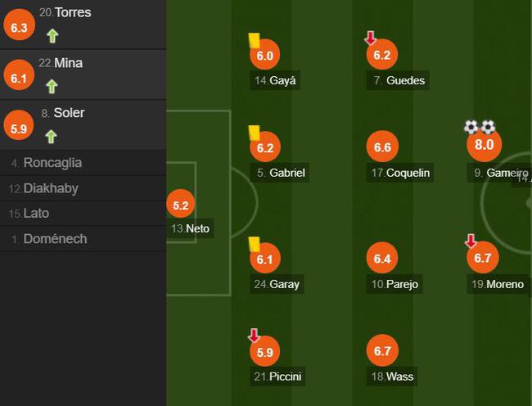Open the 10.Parejo player name label
The width and height of the screenshot is (532, 406).
[394, 284]
